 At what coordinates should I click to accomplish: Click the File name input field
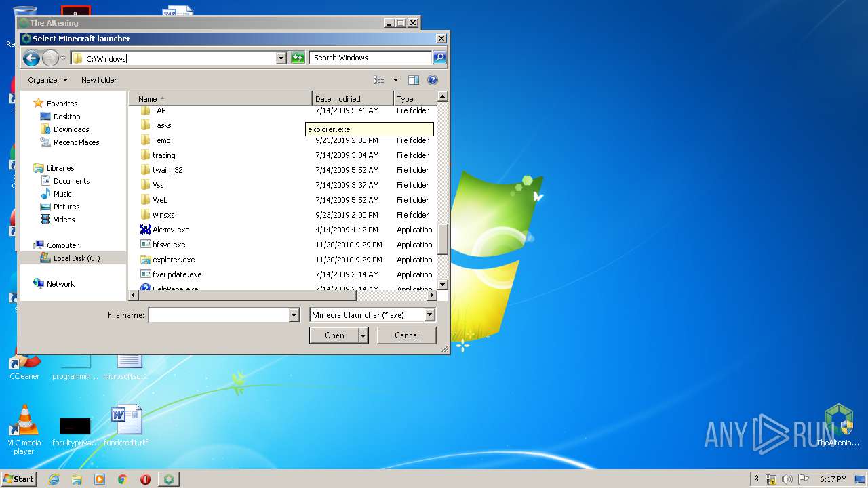tap(218, 315)
